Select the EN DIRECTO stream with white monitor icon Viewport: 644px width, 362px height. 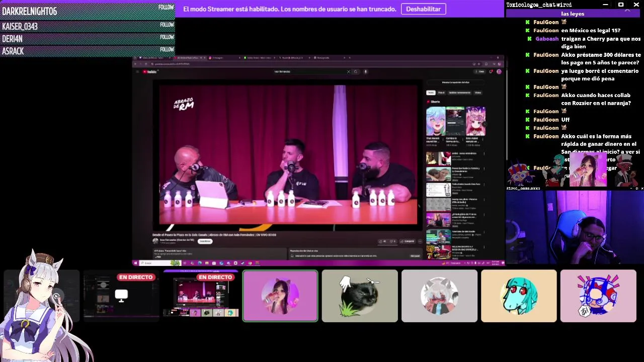121,296
